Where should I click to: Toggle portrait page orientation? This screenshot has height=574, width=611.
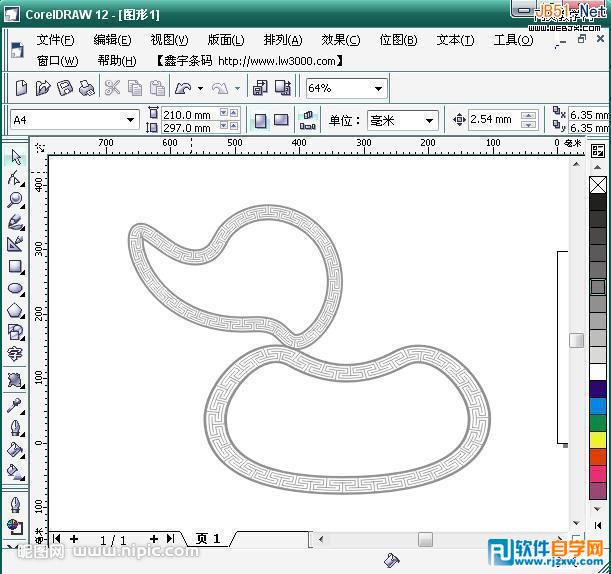click(260, 120)
